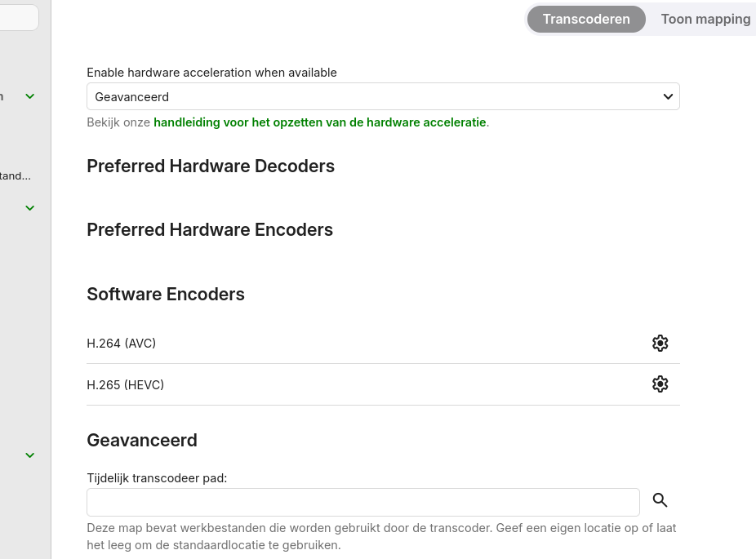This screenshot has height=559, width=756.
Task: Select the H.264 (AVC) encoder row label
Action: tap(122, 344)
